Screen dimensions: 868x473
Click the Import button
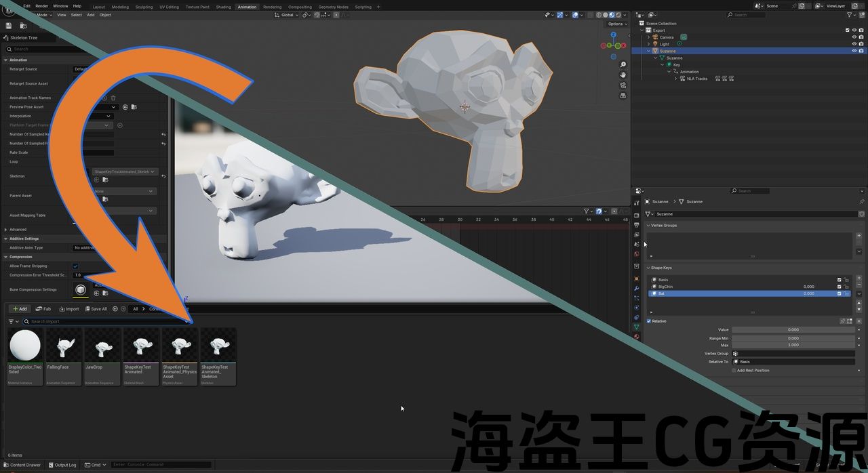coord(68,309)
